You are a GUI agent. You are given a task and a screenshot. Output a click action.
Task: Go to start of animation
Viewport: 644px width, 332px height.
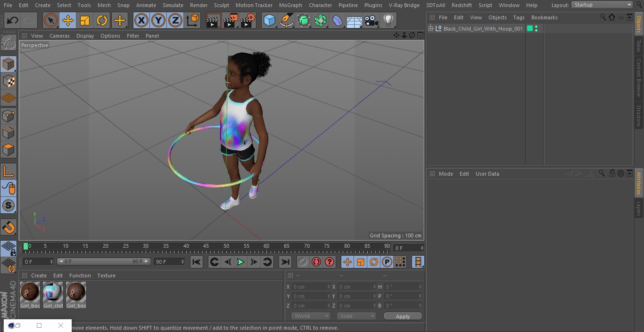197,262
